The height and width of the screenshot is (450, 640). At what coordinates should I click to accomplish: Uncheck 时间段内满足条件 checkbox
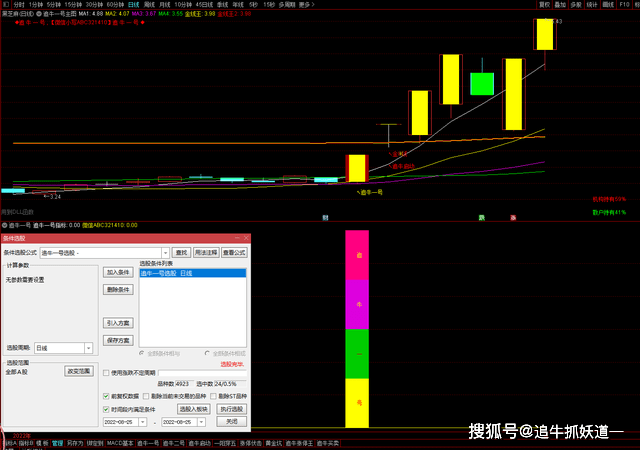point(106,409)
